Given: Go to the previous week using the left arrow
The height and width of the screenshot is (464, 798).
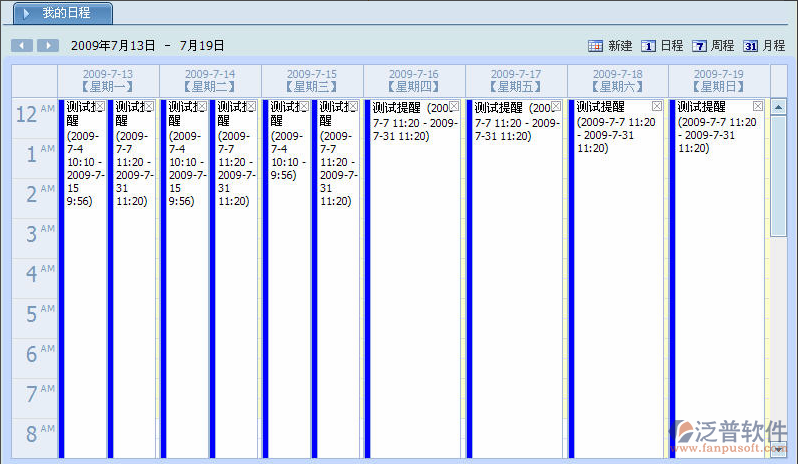Looking at the screenshot, I should click(21, 46).
